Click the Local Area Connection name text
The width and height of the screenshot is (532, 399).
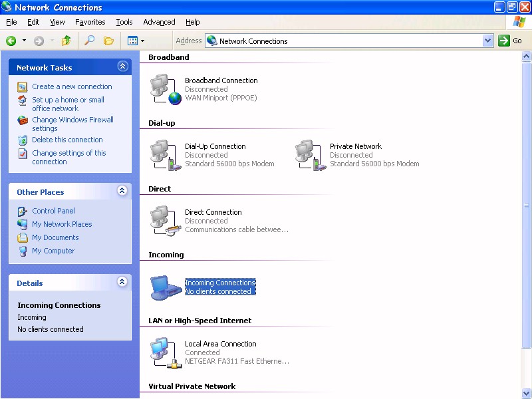221,344
